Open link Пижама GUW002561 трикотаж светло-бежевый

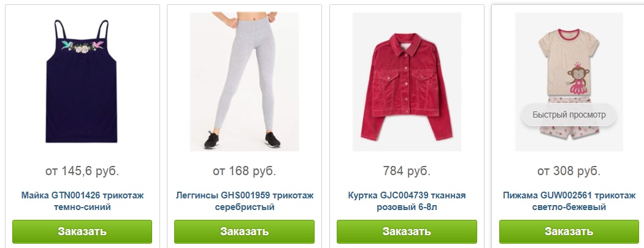(x=569, y=201)
